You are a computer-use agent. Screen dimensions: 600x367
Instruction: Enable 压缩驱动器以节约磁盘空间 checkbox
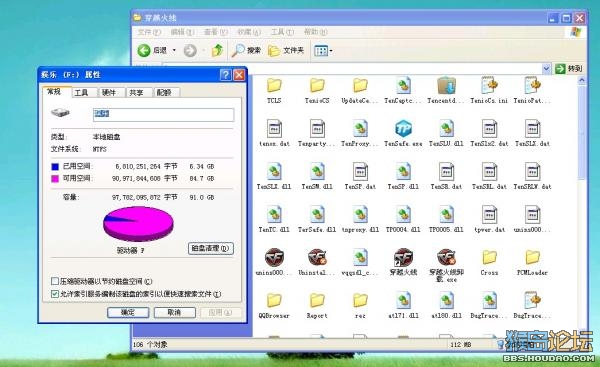pos(55,281)
